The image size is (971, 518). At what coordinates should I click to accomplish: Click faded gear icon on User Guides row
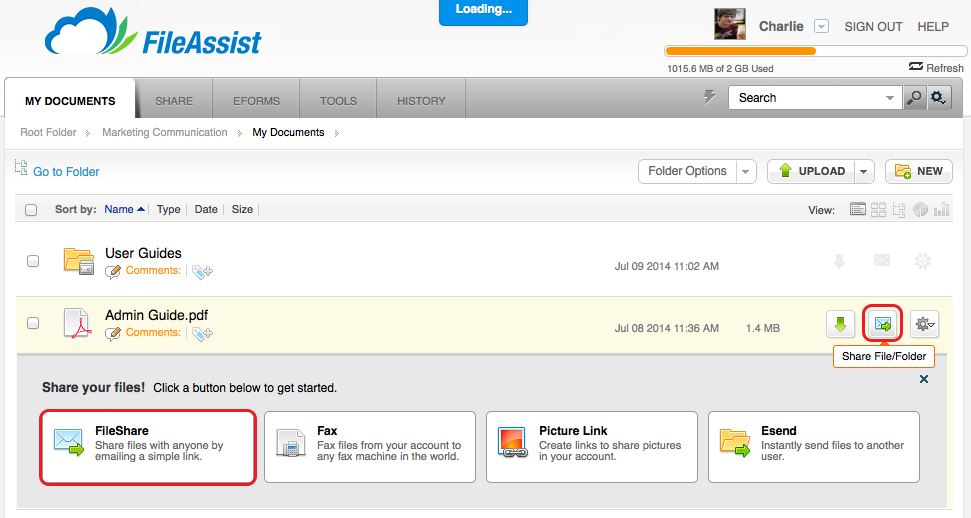tap(923, 261)
